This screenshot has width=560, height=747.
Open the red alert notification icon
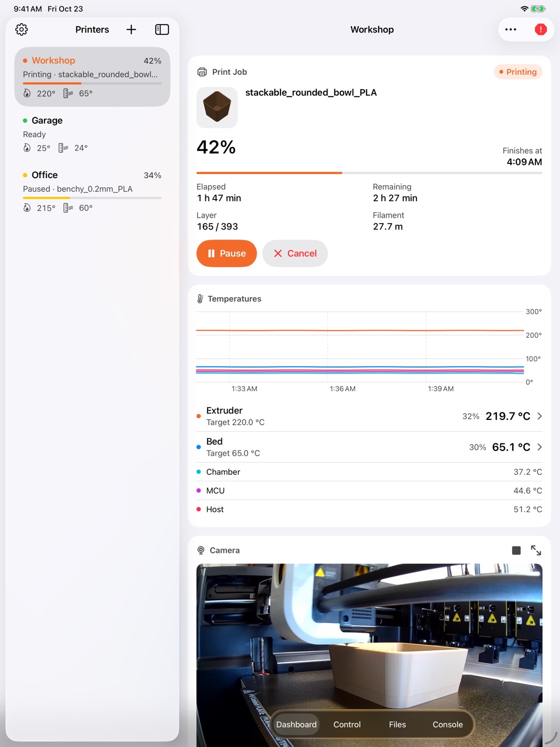[540, 29]
